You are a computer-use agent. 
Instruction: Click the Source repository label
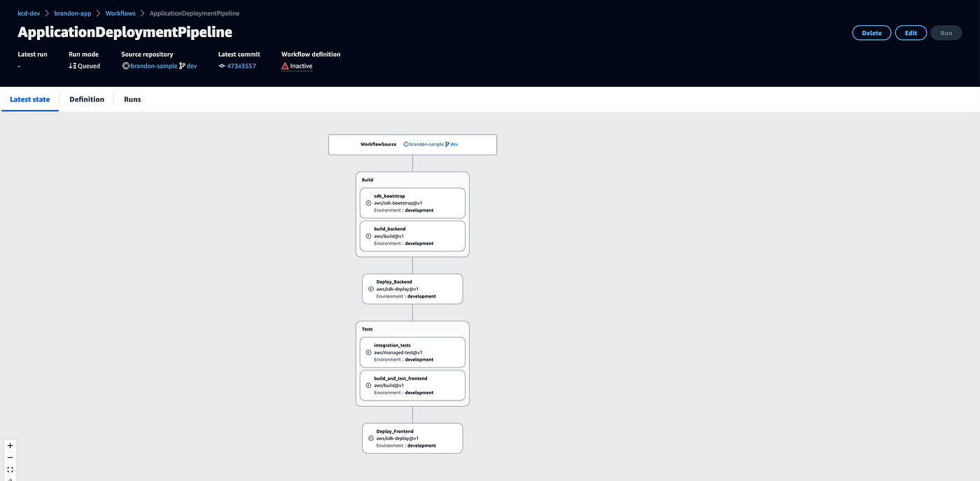pyautogui.click(x=147, y=54)
